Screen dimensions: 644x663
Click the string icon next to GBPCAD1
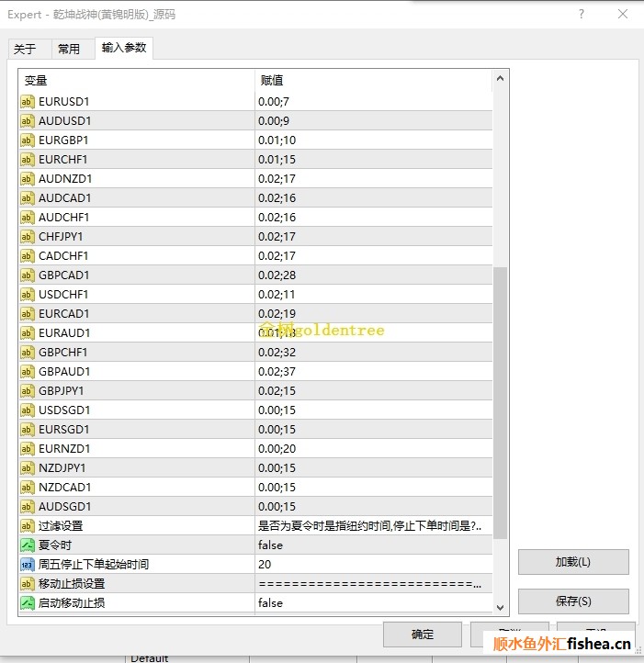pos(28,275)
